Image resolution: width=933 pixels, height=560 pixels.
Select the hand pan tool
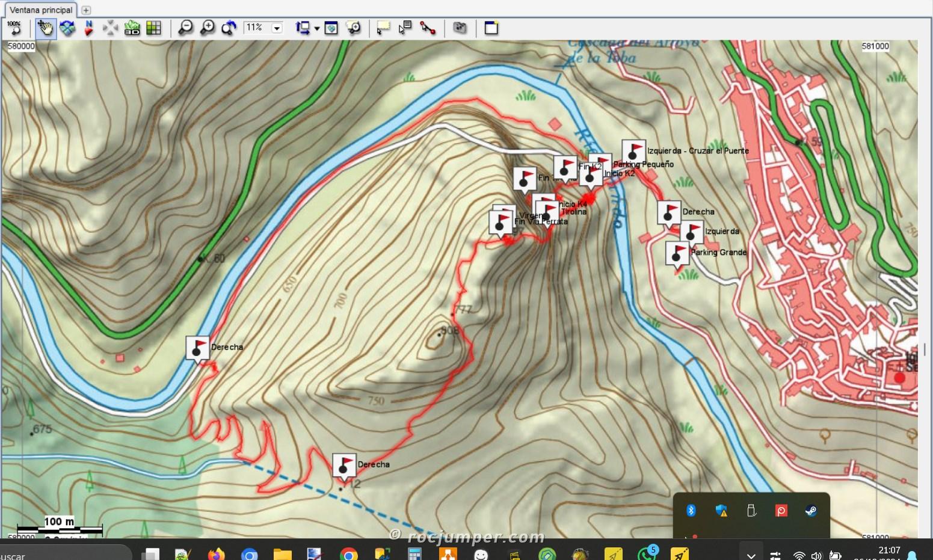[x=45, y=28]
